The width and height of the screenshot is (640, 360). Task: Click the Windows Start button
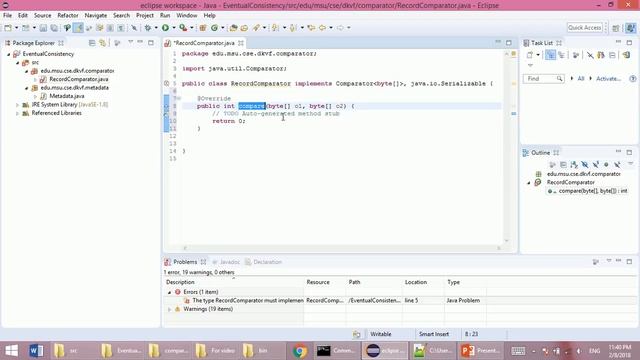[11, 351]
